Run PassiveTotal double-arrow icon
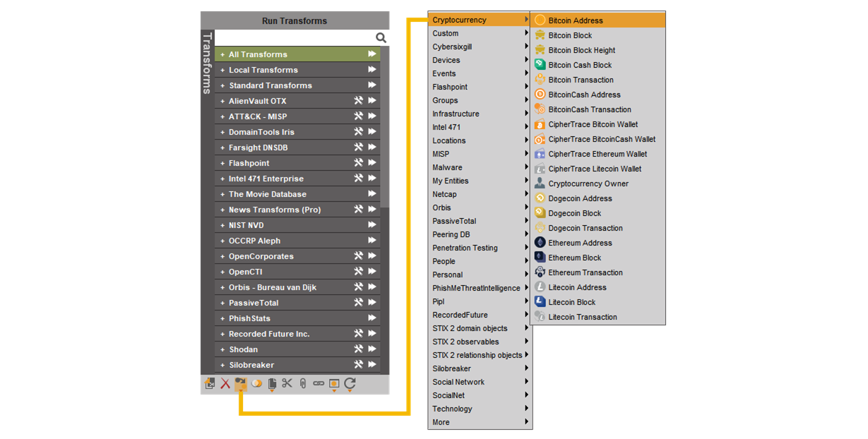The height and width of the screenshot is (439, 868). tap(372, 303)
